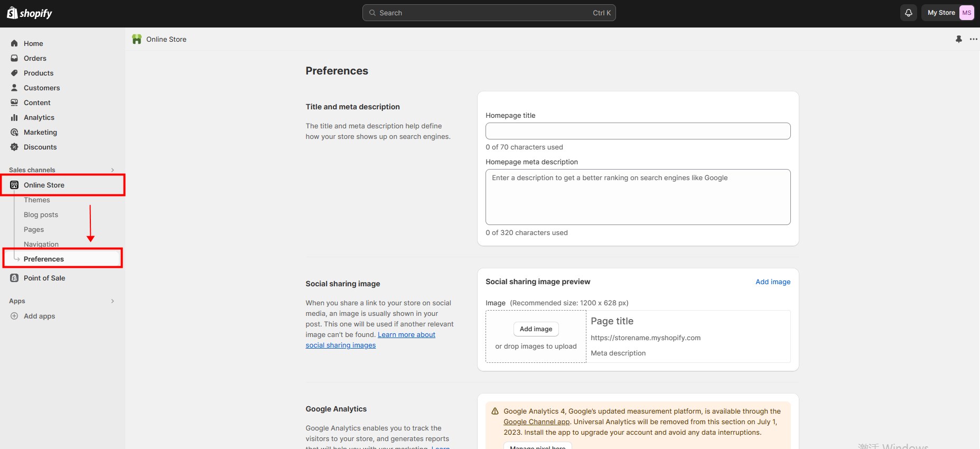Viewport: 980px width, 449px height.
Task: Click Add image link in preview header
Action: click(772, 282)
